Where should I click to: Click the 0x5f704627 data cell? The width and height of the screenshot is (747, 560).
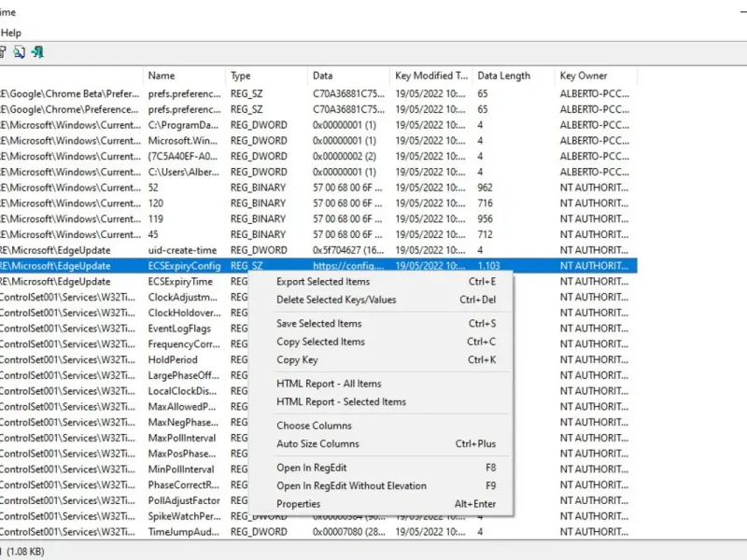tap(348, 250)
